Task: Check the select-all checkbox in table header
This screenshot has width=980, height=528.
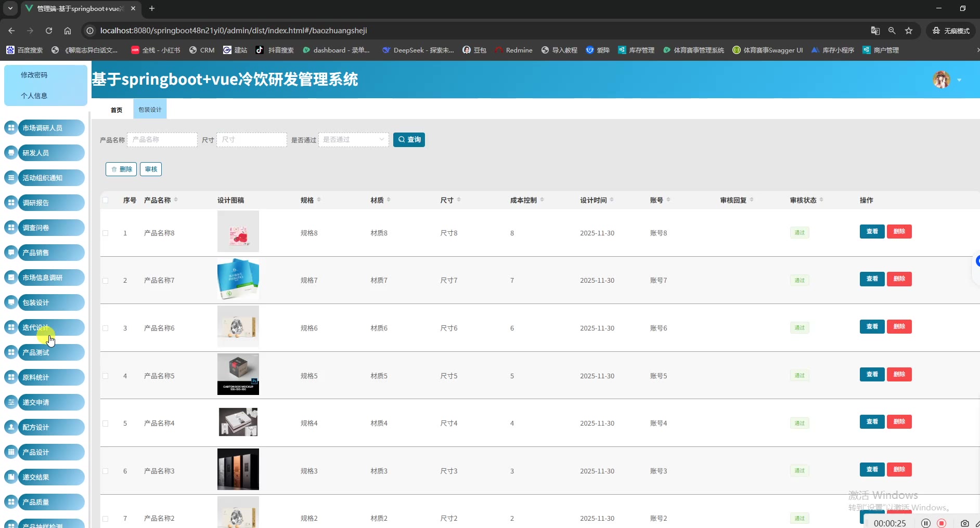Action: click(106, 200)
